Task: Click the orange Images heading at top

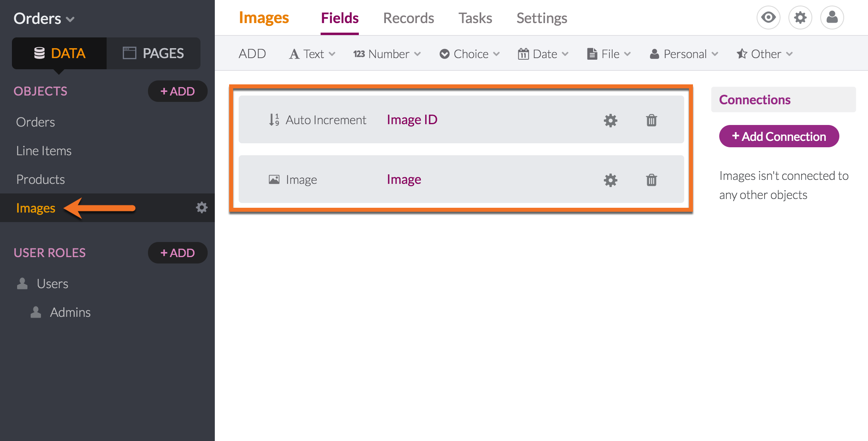Action: pos(264,18)
